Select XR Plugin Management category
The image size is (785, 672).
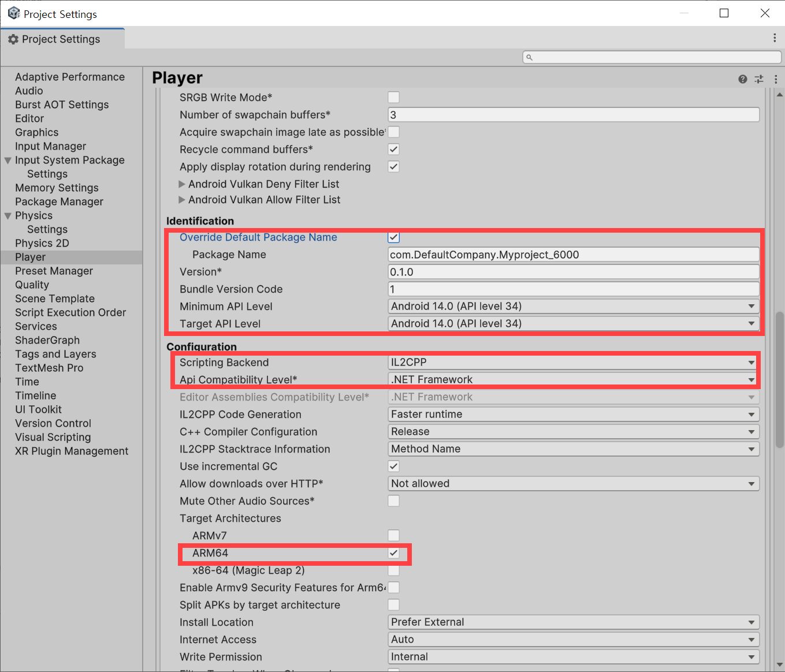pyautogui.click(x=72, y=451)
